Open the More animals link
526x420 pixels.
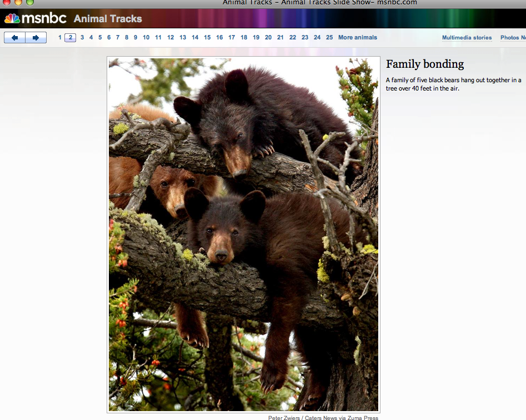coord(357,38)
